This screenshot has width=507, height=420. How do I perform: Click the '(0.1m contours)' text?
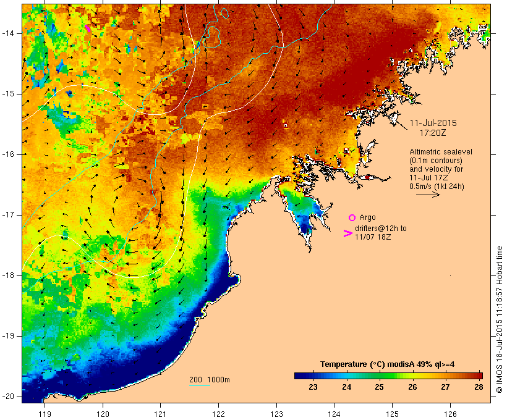click(x=435, y=161)
